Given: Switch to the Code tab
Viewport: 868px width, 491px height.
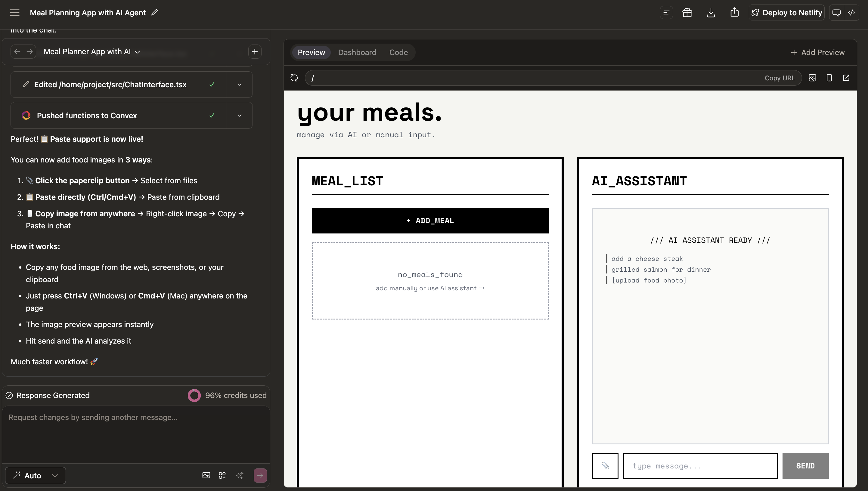Looking at the screenshot, I should (398, 52).
